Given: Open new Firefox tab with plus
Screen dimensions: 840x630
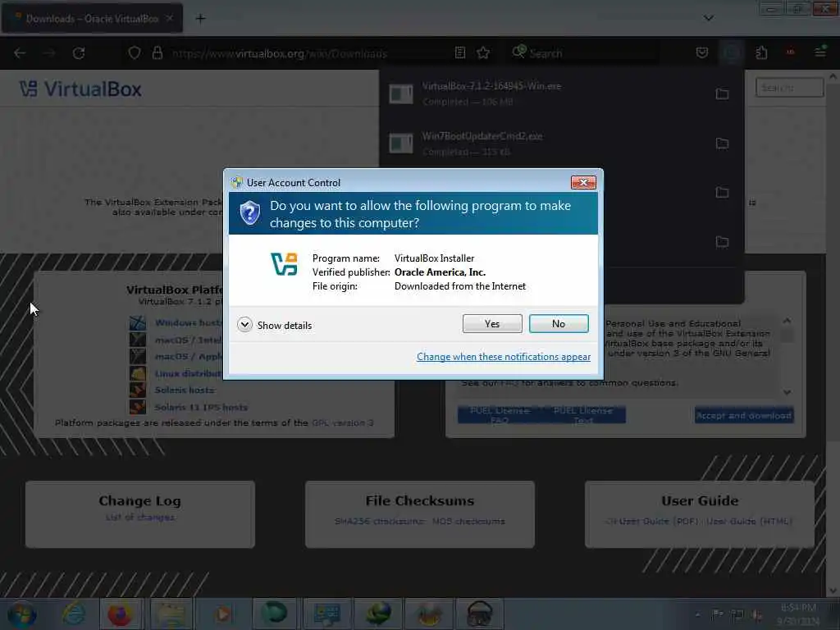Looking at the screenshot, I should pyautogui.click(x=200, y=19).
